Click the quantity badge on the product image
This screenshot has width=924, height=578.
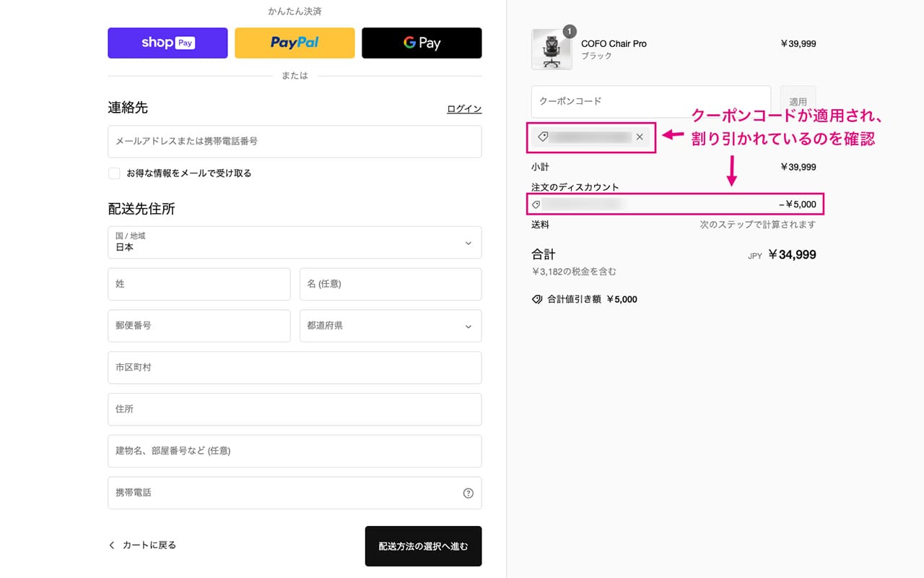click(569, 31)
